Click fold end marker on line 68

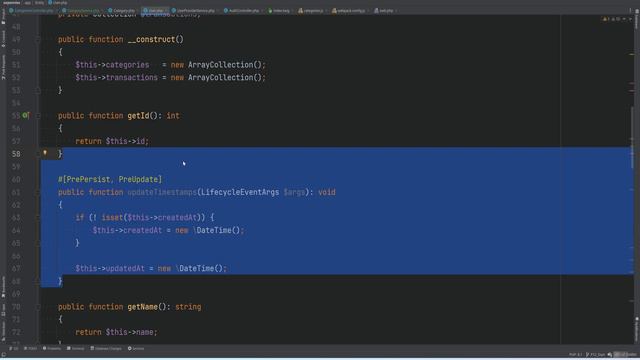coord(38,281)
